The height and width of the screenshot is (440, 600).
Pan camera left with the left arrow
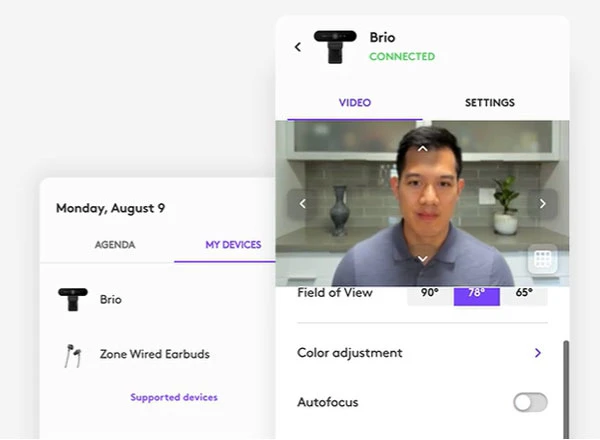pos(303,204)
